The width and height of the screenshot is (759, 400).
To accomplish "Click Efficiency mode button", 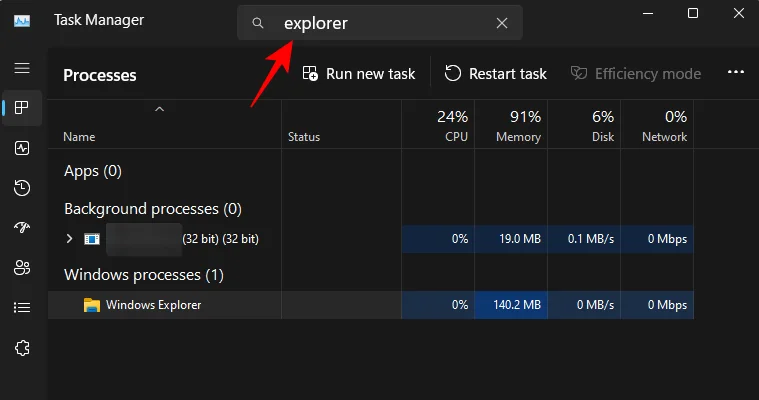I will coord(636,74).
